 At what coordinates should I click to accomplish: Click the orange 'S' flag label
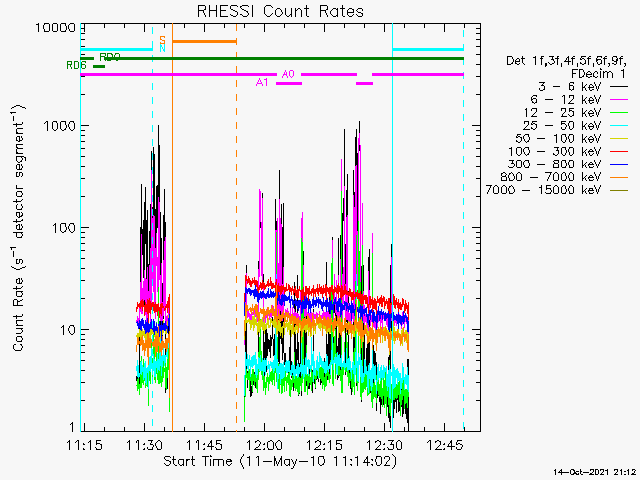point(162,40)
